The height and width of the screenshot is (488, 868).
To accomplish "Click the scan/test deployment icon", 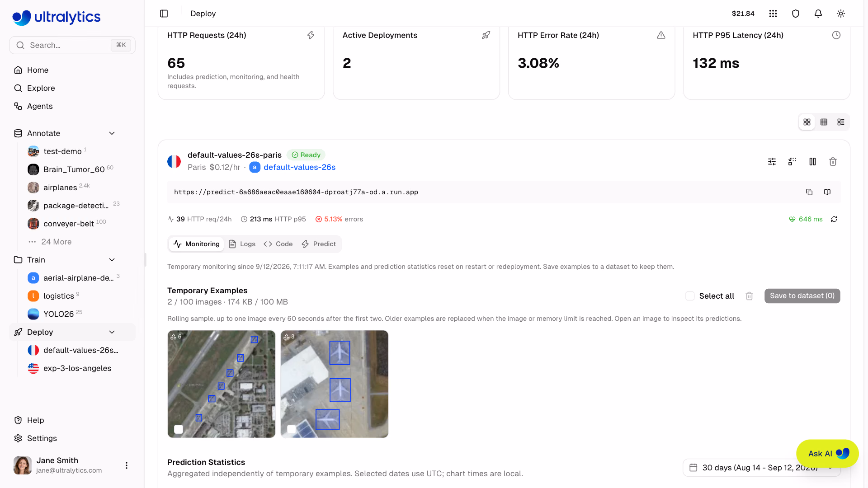I will coord(792,161).
